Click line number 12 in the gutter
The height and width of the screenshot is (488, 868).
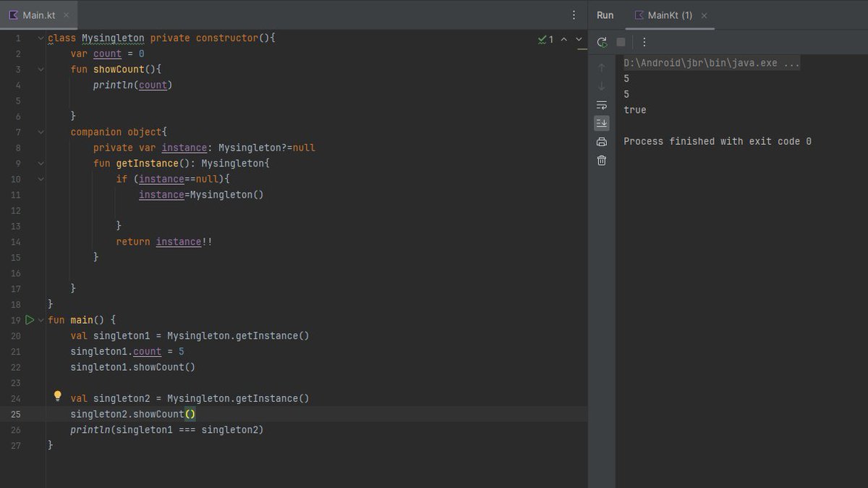click(x=16, y=211)
